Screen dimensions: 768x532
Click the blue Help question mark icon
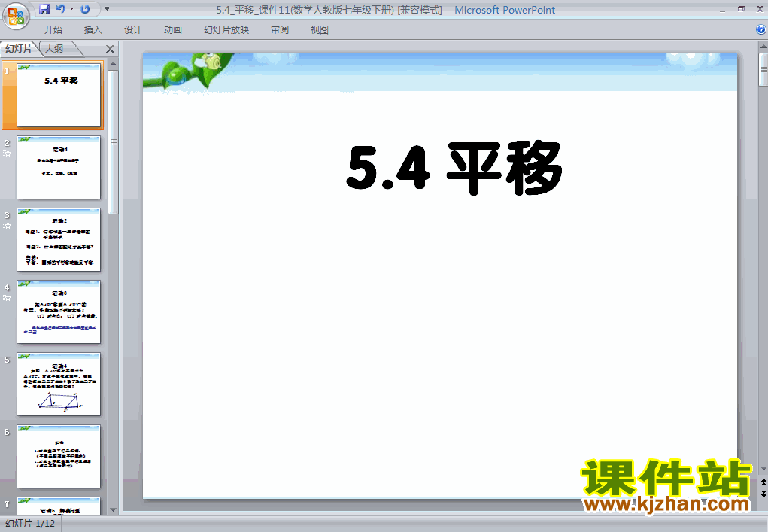761,30
